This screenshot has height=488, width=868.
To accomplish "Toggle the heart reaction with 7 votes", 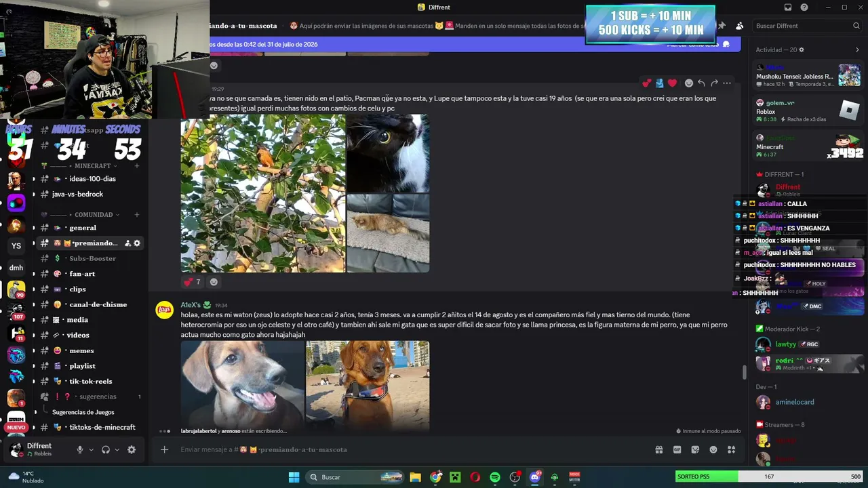I will pos(192,282).
